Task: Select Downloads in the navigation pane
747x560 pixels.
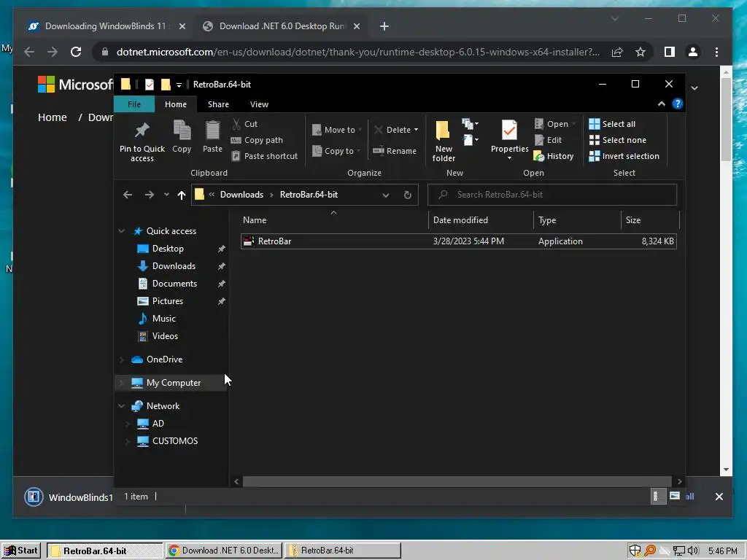Action: 174,266
